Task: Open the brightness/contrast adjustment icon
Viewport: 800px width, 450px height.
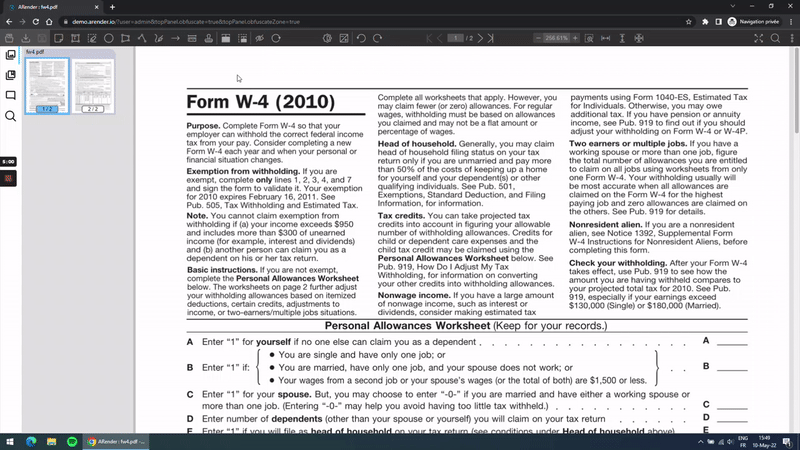Action: (x=327, y=38)
